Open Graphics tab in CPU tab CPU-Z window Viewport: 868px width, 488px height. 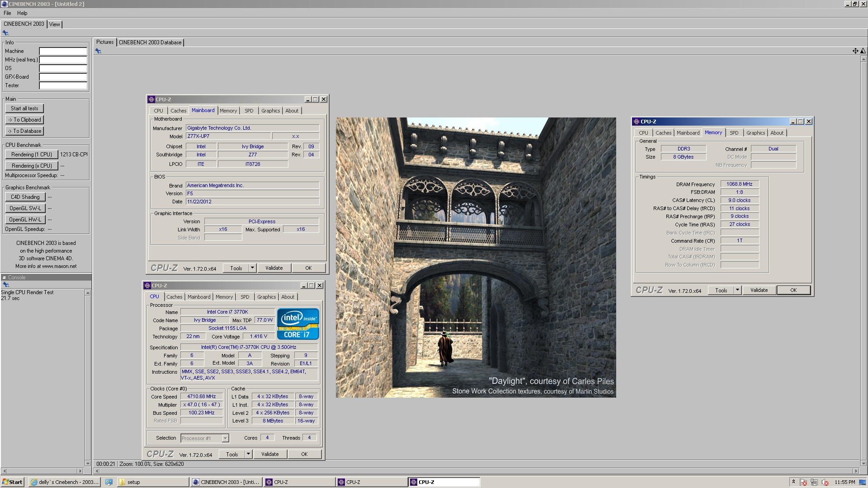266,297
